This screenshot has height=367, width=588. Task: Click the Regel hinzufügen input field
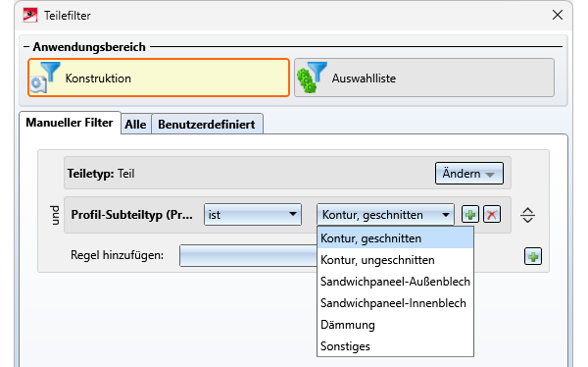(249, 256)
